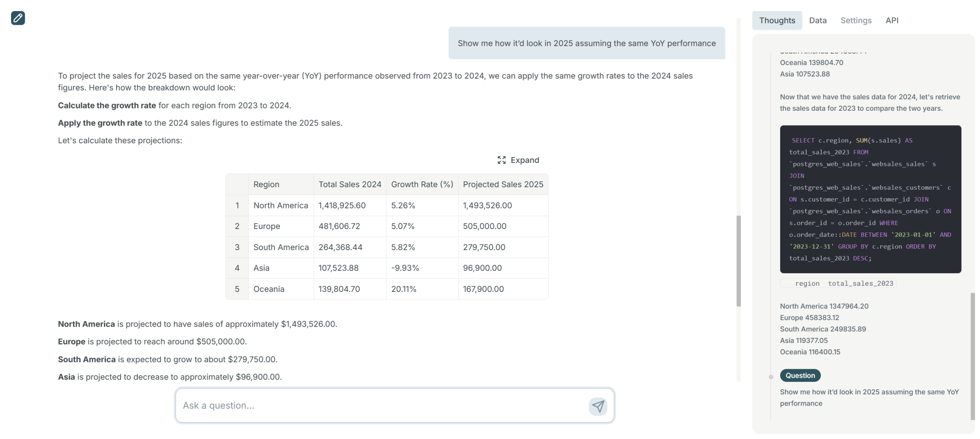The width and height of the screenshot is (980, 439).
Task: Switch to the Data tab
Action: [x=817, y=20]
